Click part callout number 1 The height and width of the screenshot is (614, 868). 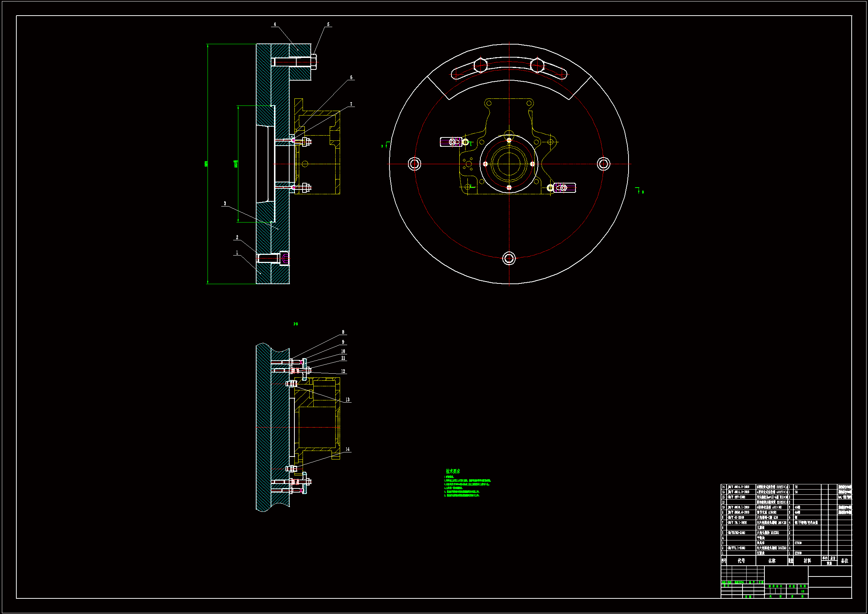pos(237,252)
